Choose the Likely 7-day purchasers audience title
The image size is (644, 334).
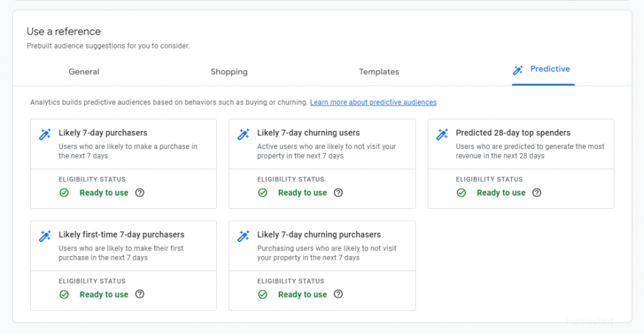[103, 133]
